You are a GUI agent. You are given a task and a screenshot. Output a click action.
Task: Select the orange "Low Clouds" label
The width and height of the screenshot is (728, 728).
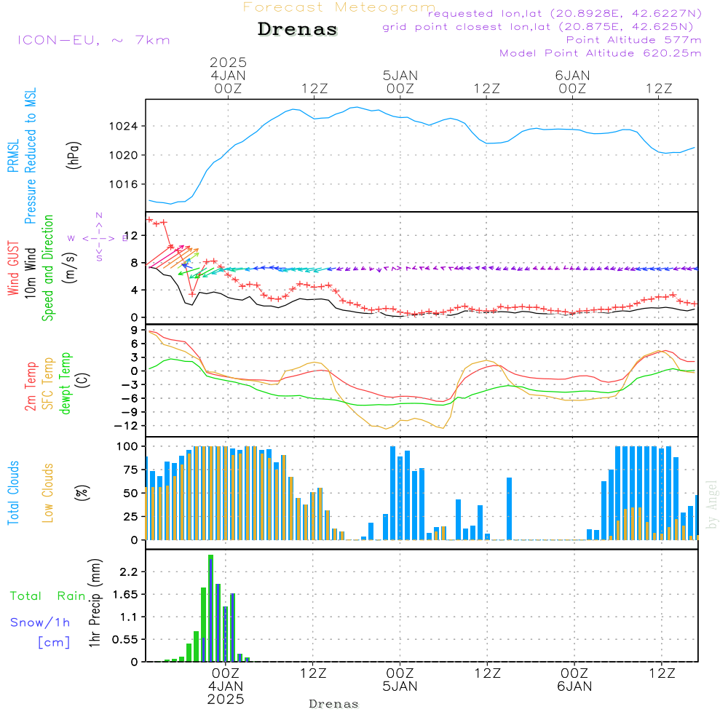pyautogui.click(x=48, y=493)
